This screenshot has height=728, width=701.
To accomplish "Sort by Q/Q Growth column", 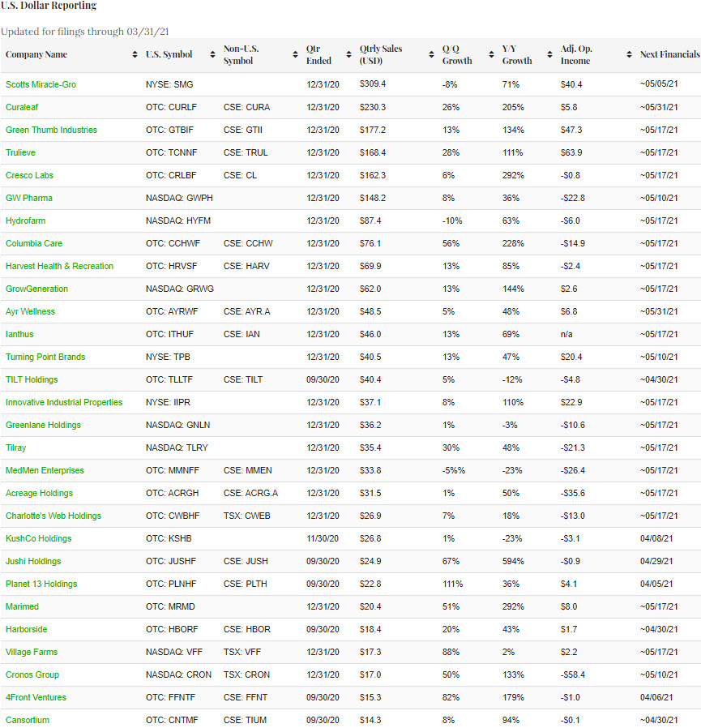I will (x=491, y=55).
